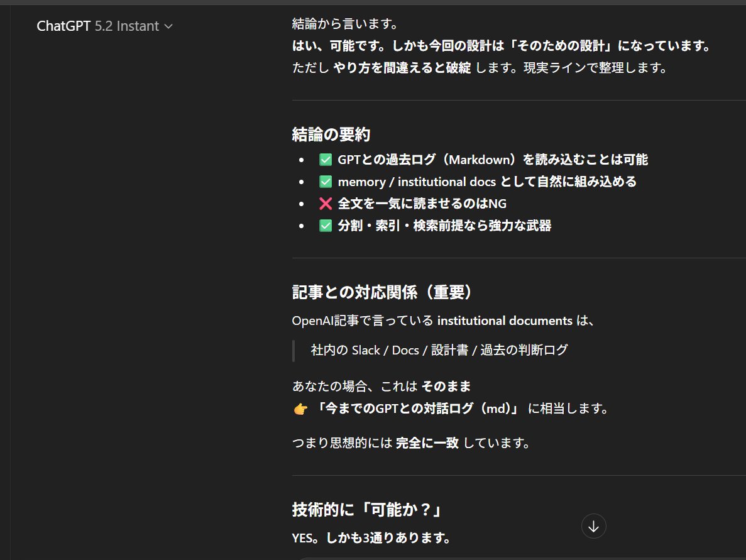The width and height of the screenshot is (746, 560).
Task: Click the text 結論から言います。
Action: pyautogui.click(x=345, y=23)
